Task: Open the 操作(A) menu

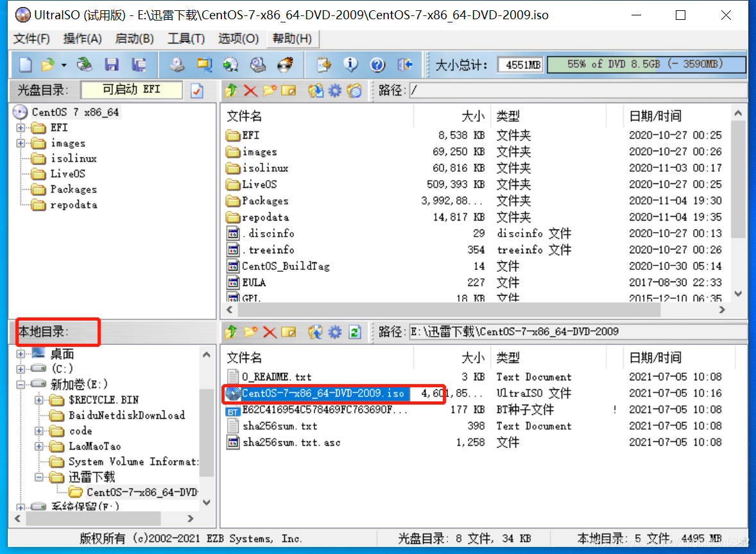Action: click(82, 38)
